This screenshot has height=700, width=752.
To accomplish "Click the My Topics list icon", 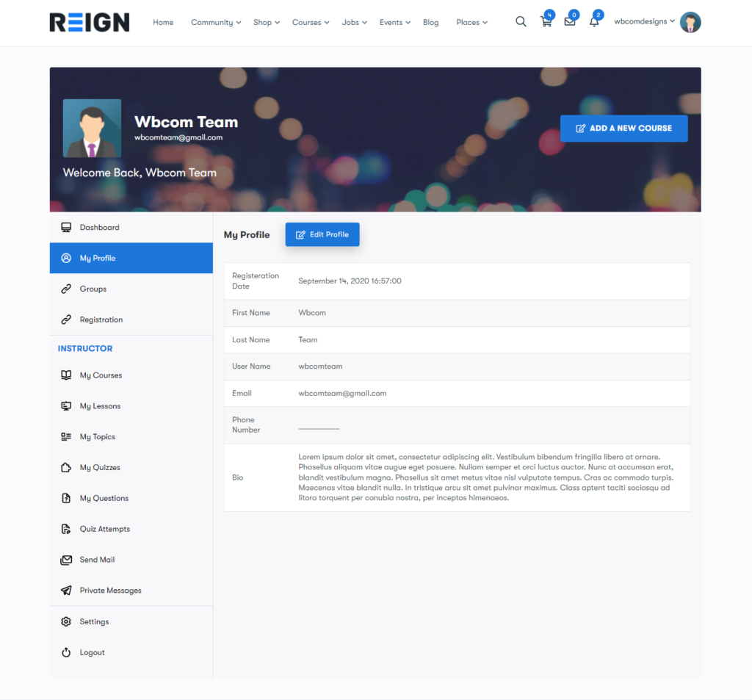I will pyautogui.click(x=66, y=436).
